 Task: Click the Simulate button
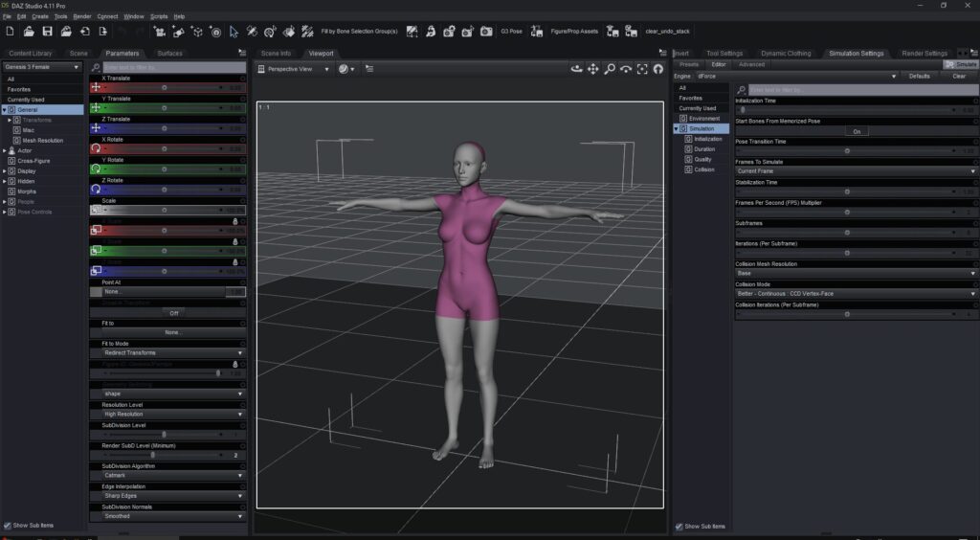(960, 64)
